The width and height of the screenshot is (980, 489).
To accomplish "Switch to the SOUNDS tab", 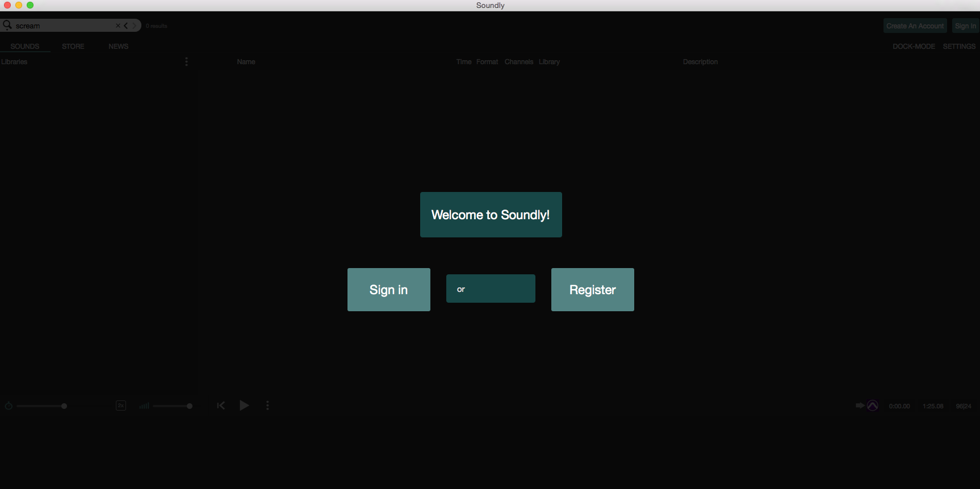I will (25, 47).
